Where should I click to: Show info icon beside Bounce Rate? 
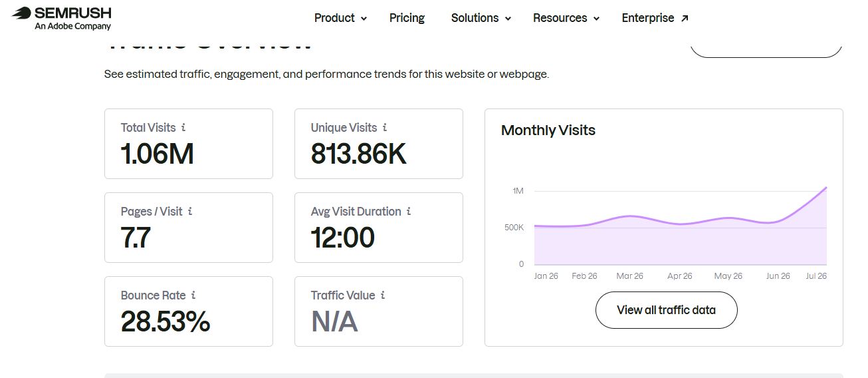(193, 295)
